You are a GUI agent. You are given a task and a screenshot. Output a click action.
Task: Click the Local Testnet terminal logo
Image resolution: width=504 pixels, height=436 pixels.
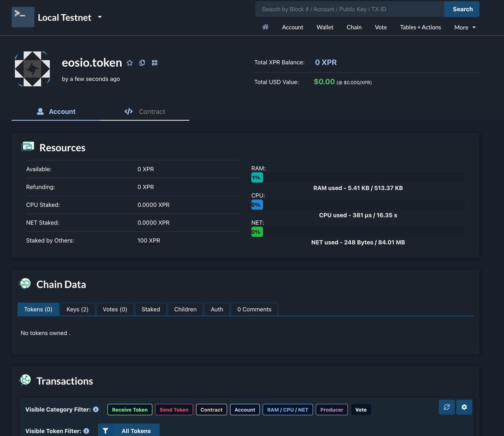tap(23, 17)
